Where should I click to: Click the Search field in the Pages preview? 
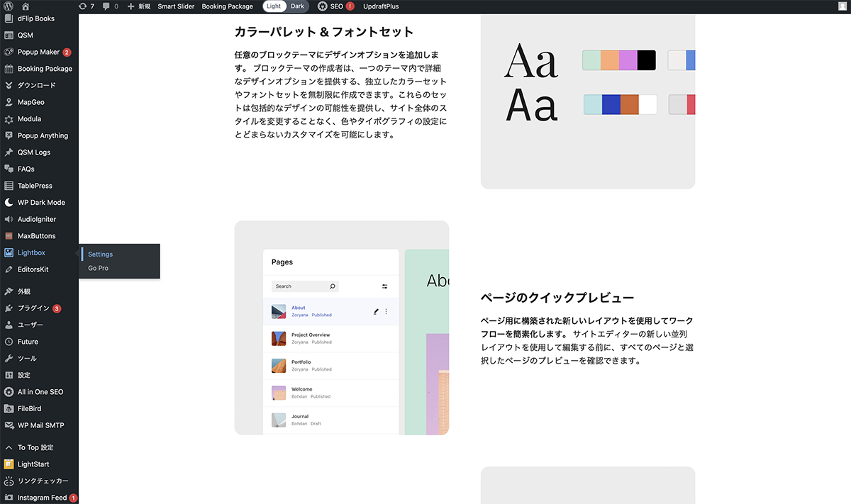pos(305,286)
